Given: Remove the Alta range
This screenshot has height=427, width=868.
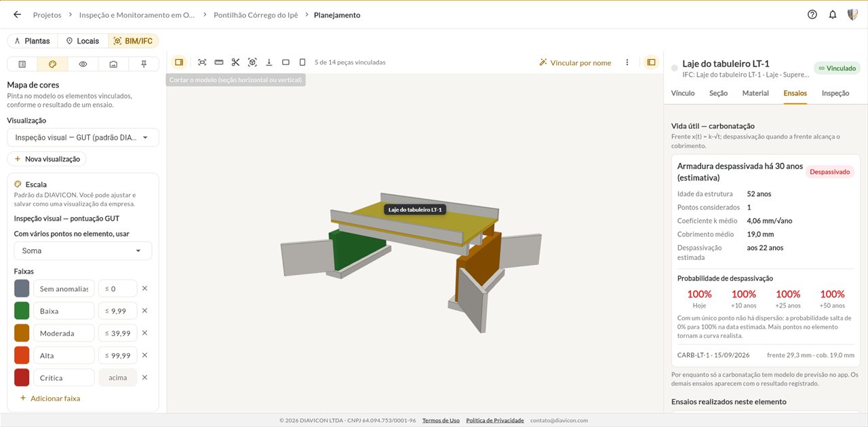Looking at the screenshot, I should tap(144, 355).
